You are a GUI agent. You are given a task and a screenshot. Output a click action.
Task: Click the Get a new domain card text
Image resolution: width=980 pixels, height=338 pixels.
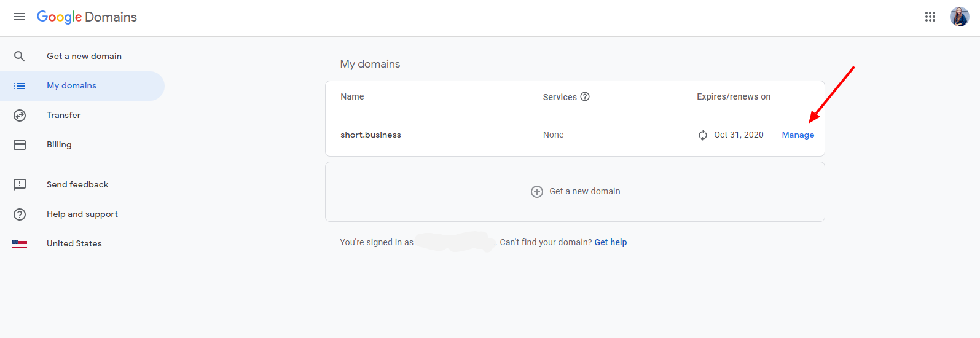tap(585, 191)
